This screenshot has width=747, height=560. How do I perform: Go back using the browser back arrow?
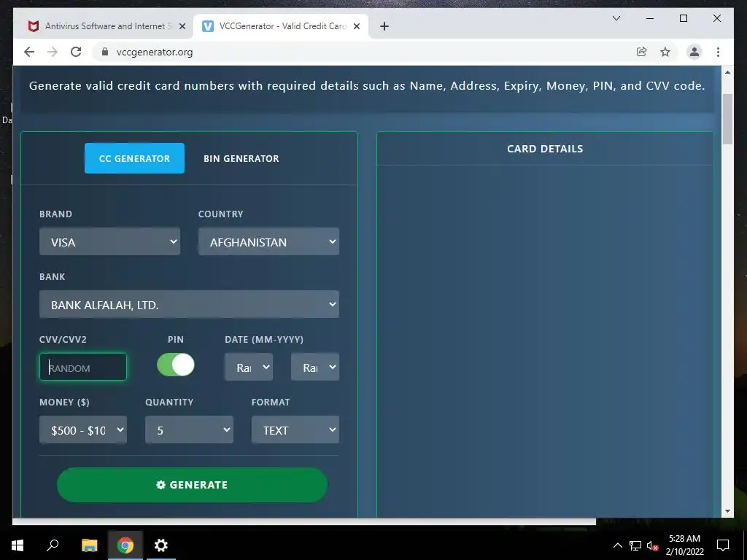[29, 52]
